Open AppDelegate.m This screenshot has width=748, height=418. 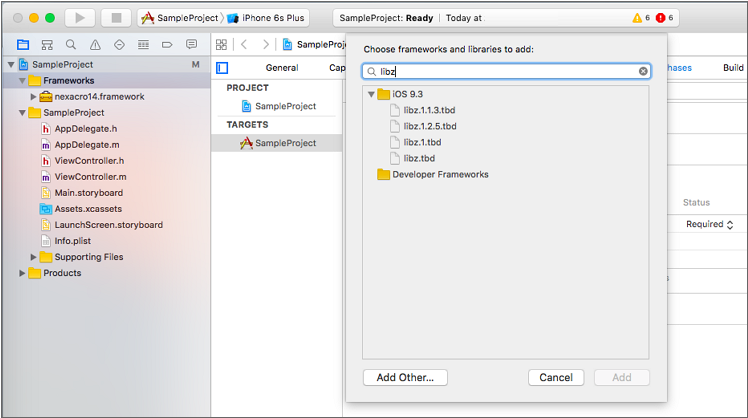click(80, 145)
